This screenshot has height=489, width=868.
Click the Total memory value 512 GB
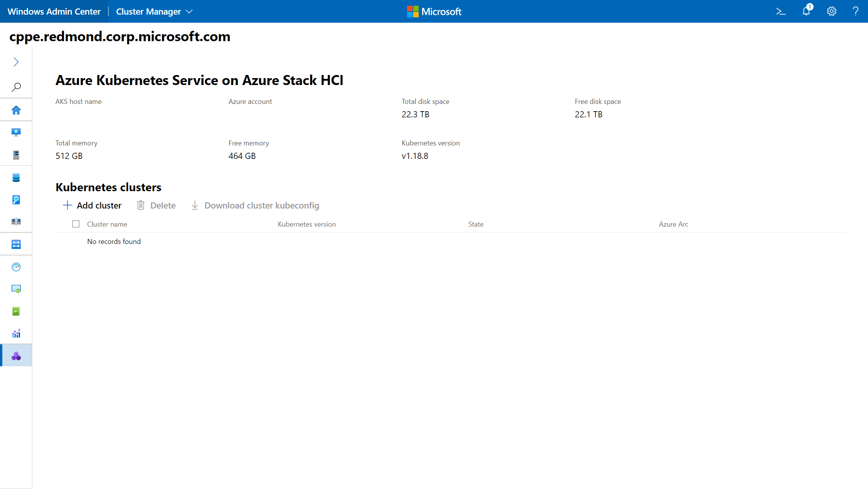tap(69, 156)
